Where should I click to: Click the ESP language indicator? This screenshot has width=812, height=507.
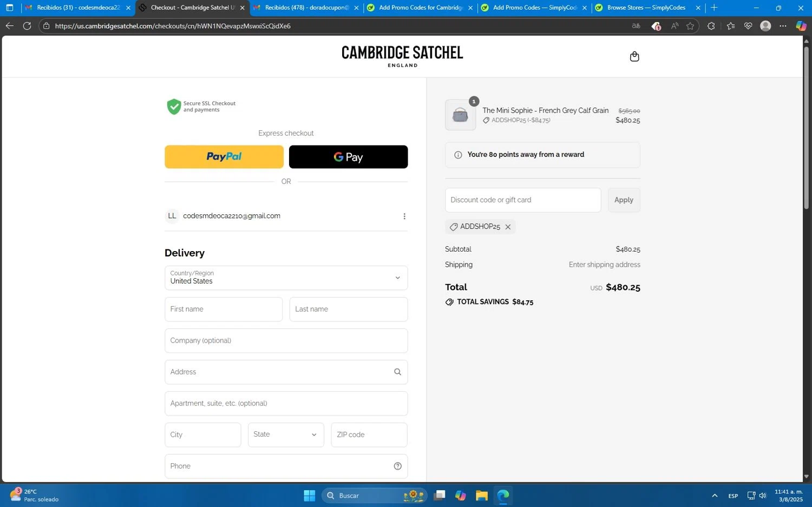733,496
